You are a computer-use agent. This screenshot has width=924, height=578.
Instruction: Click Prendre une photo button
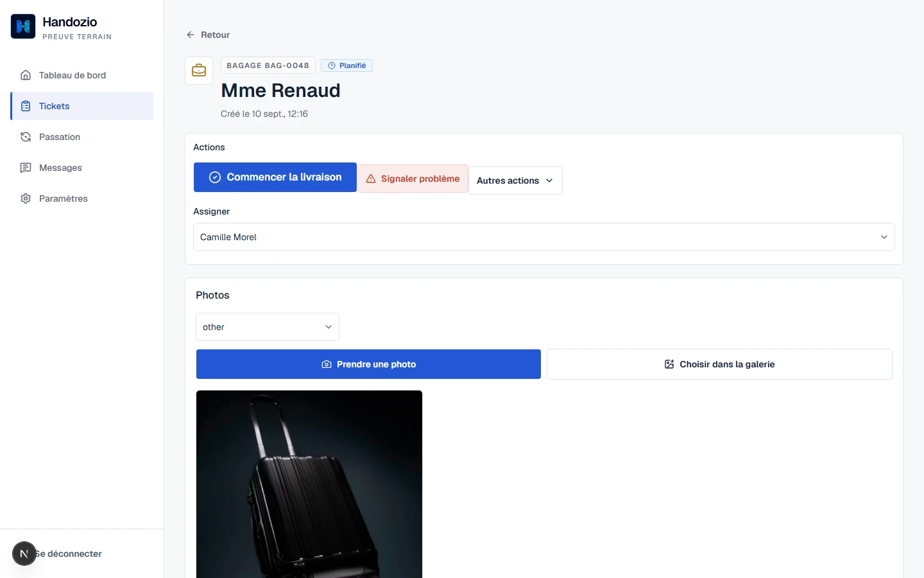click(368, 364)
